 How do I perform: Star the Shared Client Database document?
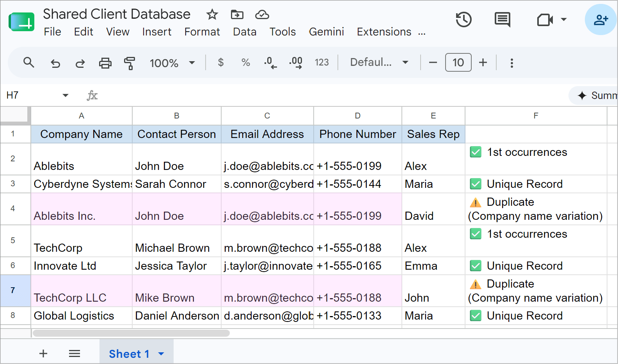tap(212, 15)
